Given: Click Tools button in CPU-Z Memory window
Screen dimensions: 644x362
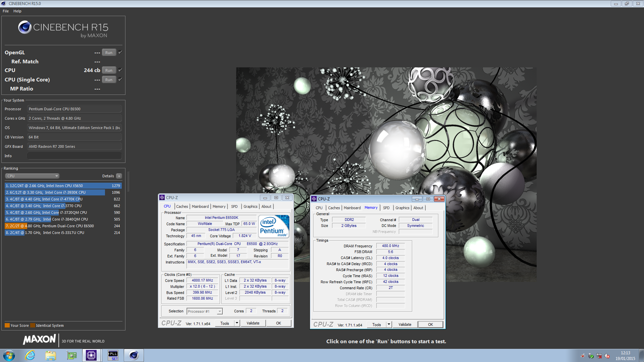Looking at the screenshot, I should tap(377, 324).
